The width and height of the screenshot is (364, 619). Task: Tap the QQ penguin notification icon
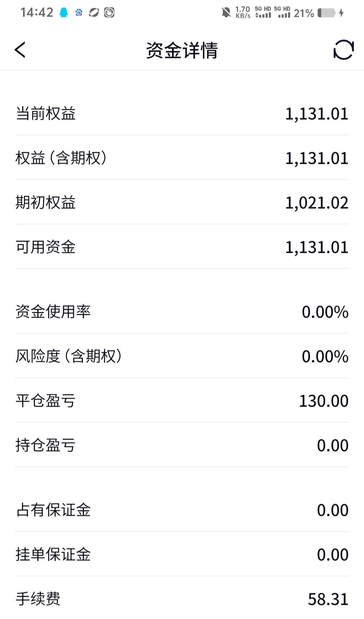tap(64, 13)
